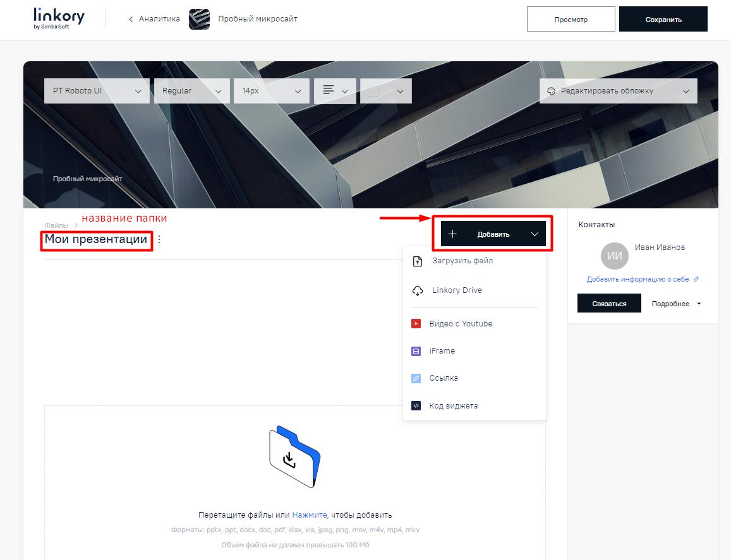
Task: Click the purple iFrame icon
Action: [416, 351]
